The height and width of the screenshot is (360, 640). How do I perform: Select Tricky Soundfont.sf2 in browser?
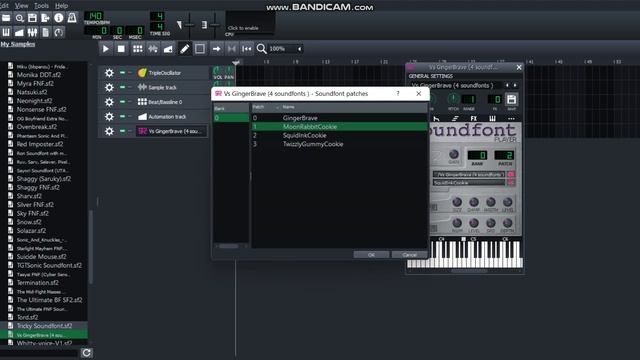tap(44, 326)
